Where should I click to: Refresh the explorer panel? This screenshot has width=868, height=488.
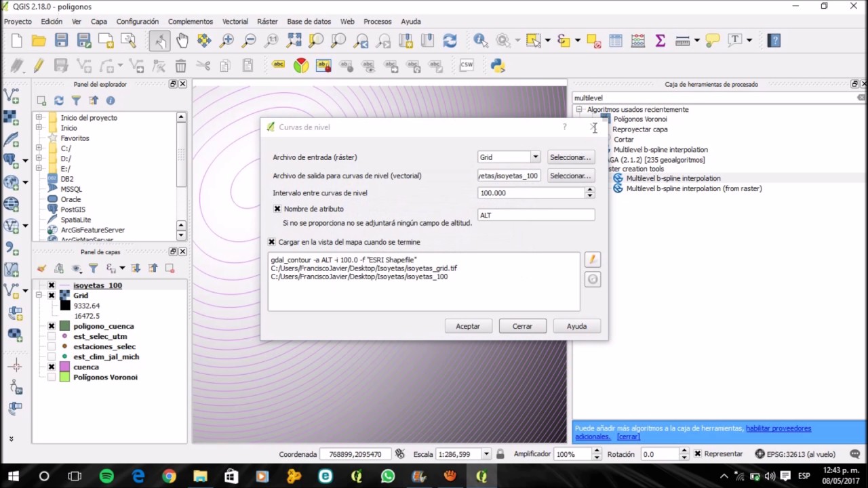(x=59, y=100)
